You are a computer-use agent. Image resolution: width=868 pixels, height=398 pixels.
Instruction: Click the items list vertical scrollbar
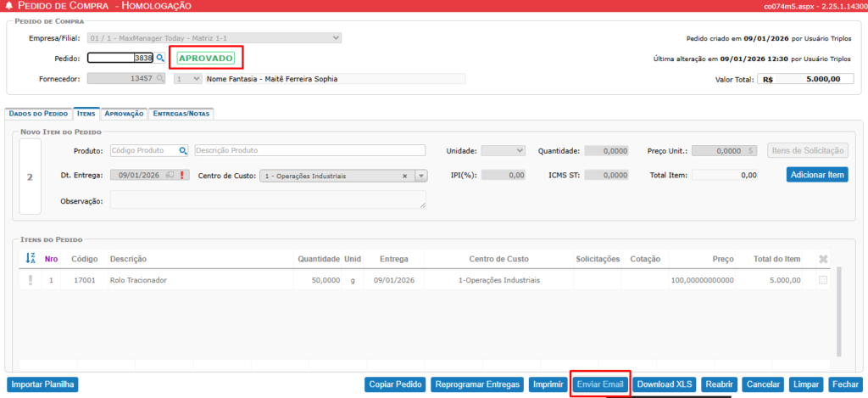839,310
